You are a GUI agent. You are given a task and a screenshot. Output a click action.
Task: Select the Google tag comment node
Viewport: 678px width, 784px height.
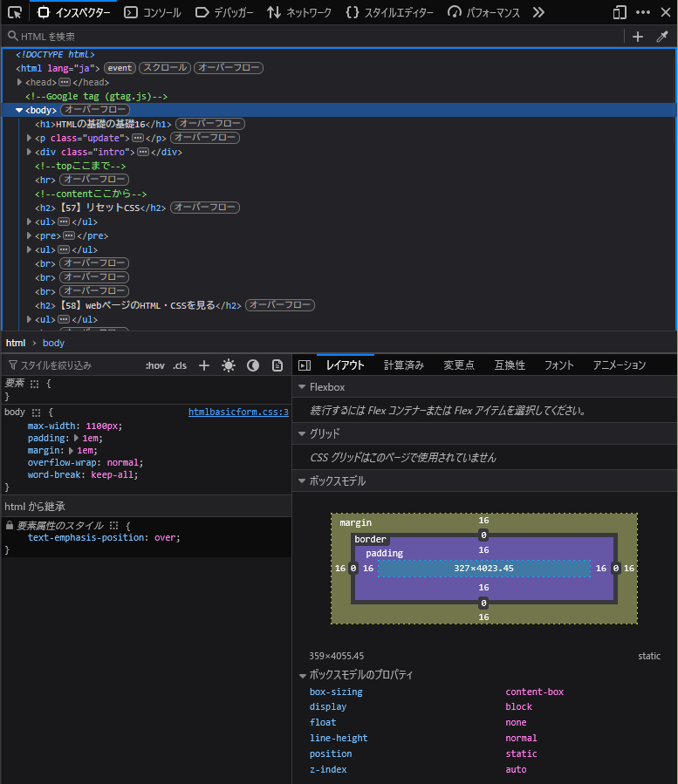(96, 96)
